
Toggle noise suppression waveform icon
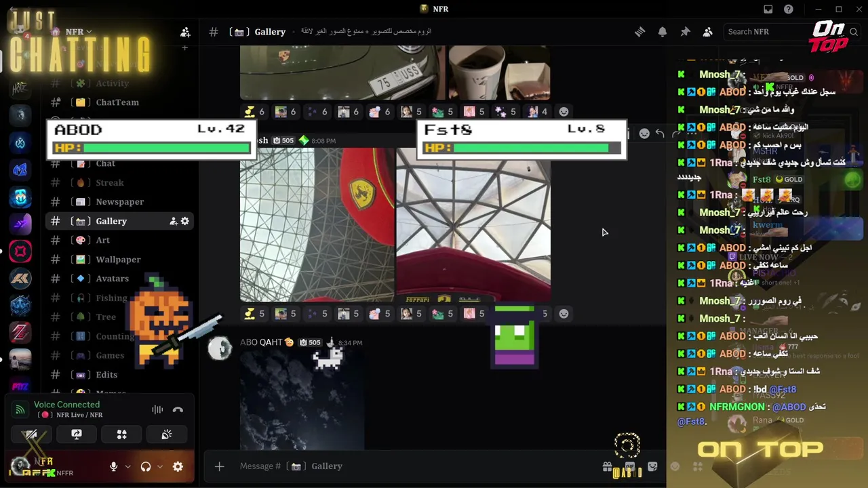157,409
